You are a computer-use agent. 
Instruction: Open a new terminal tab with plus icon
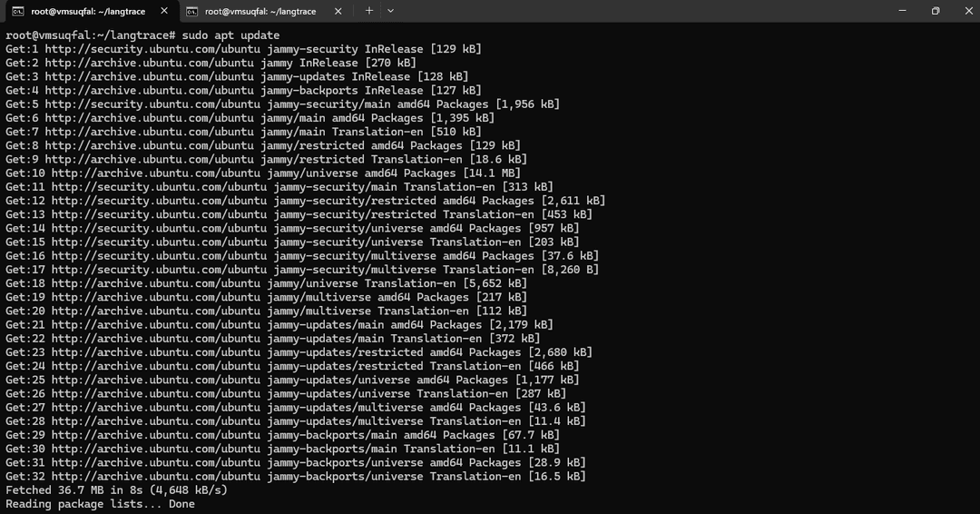369,11
